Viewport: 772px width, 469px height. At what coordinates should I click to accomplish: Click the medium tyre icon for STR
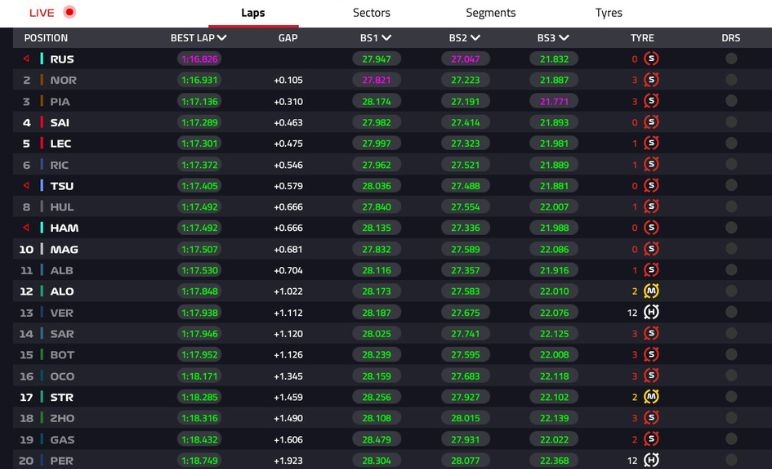(x=651, y=398)
